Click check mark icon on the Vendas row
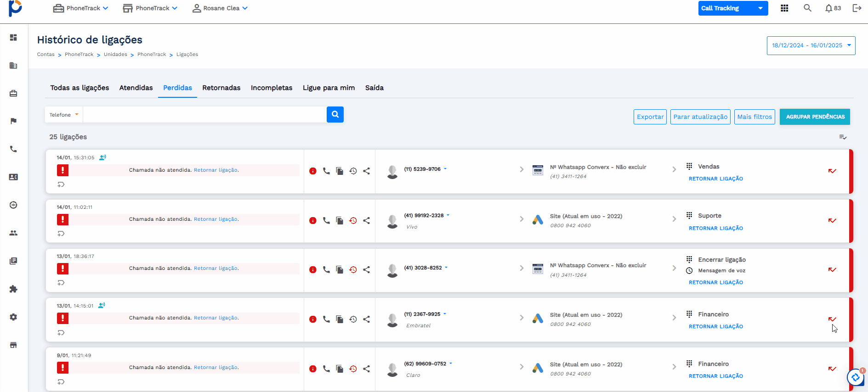 (x=832, y=171)
